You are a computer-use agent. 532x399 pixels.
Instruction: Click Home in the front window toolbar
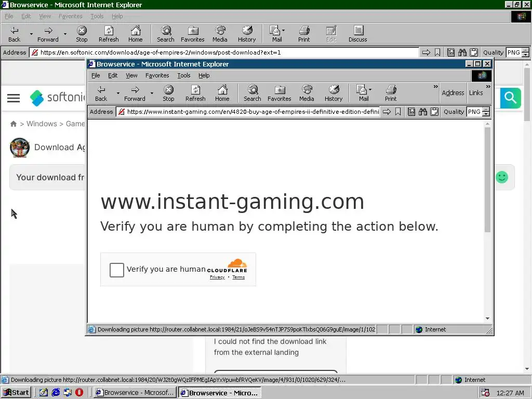(x=222, y=94)
